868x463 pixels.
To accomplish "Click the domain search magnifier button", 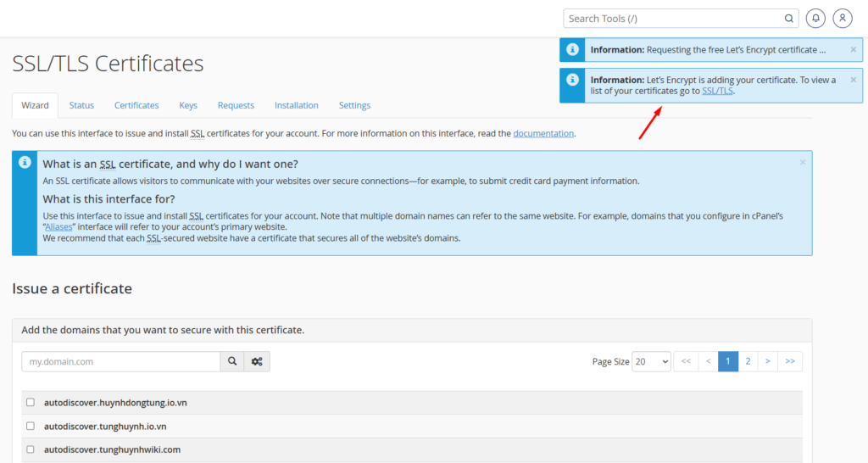I will (232, 362).
